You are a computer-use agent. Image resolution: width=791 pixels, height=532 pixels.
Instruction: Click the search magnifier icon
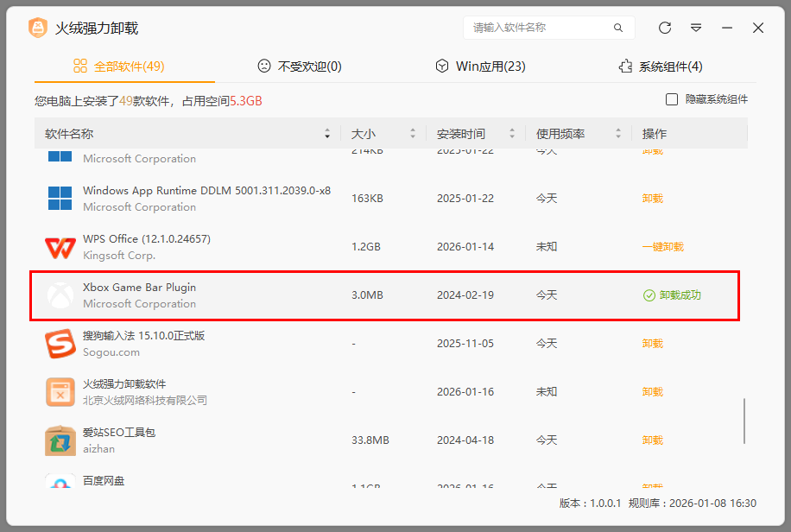(618, 28)
